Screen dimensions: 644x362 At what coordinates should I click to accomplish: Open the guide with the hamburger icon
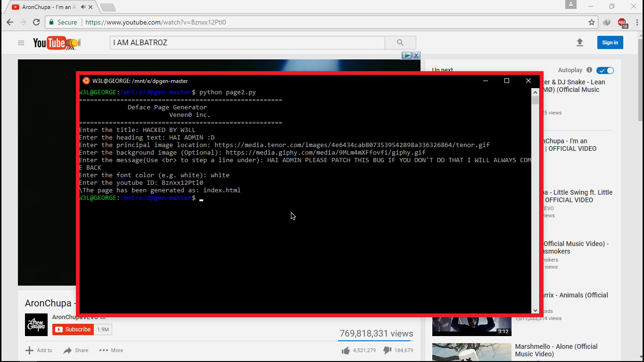[x=21, y=42]
